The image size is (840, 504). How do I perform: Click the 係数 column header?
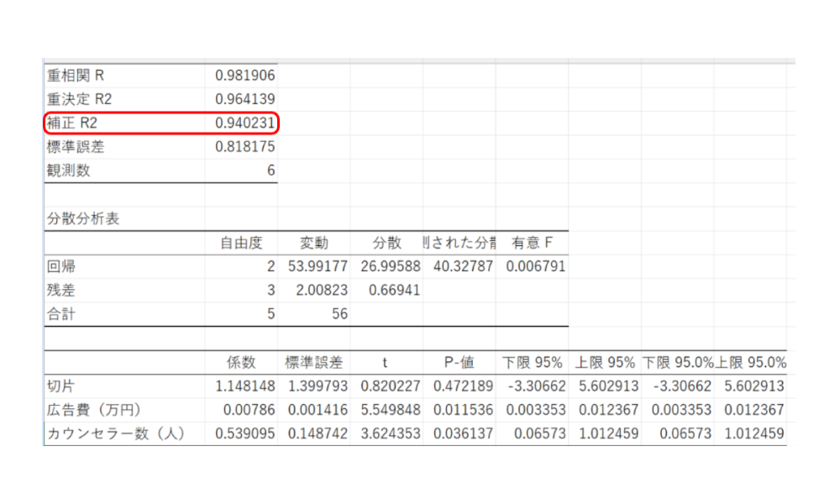pos(242,363)
